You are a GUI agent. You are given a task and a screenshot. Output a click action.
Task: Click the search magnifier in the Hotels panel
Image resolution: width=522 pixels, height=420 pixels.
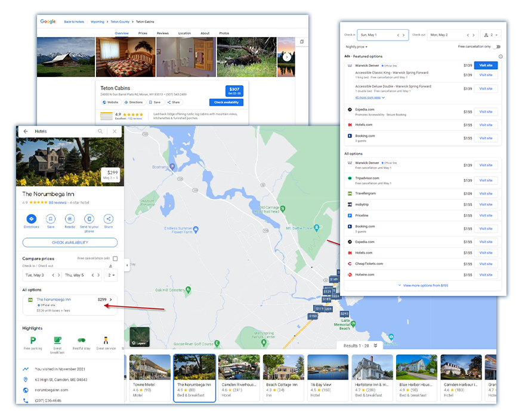tap(100, 131)
